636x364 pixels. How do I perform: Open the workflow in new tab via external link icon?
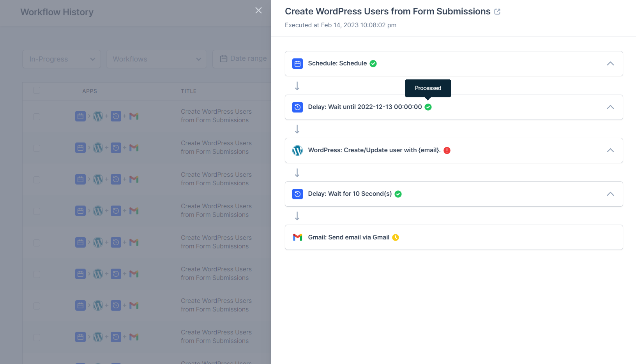497,11
